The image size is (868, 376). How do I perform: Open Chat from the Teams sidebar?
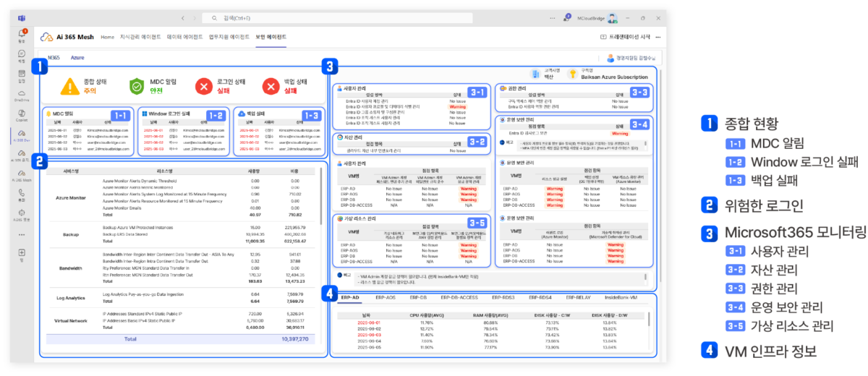(22, 55)
